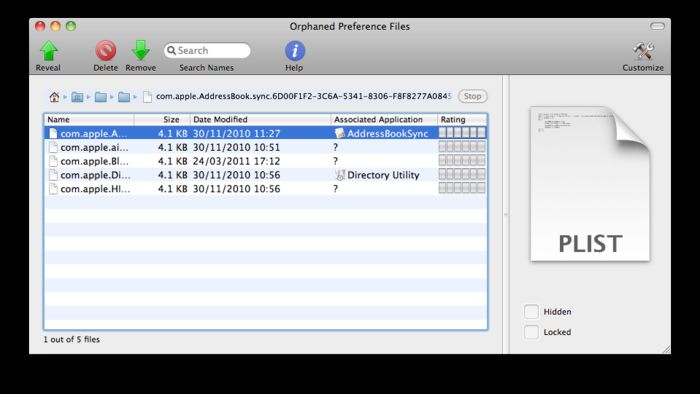Click the file icon of the com.apple.Bl... row
This screenshot has width=700, height=394.
pos(53,161)
